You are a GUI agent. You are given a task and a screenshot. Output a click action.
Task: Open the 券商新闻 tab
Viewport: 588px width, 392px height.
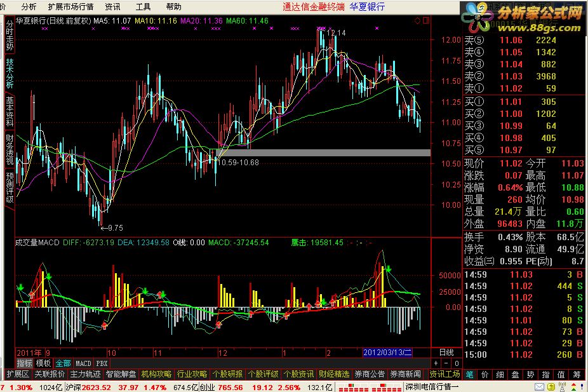405,374
